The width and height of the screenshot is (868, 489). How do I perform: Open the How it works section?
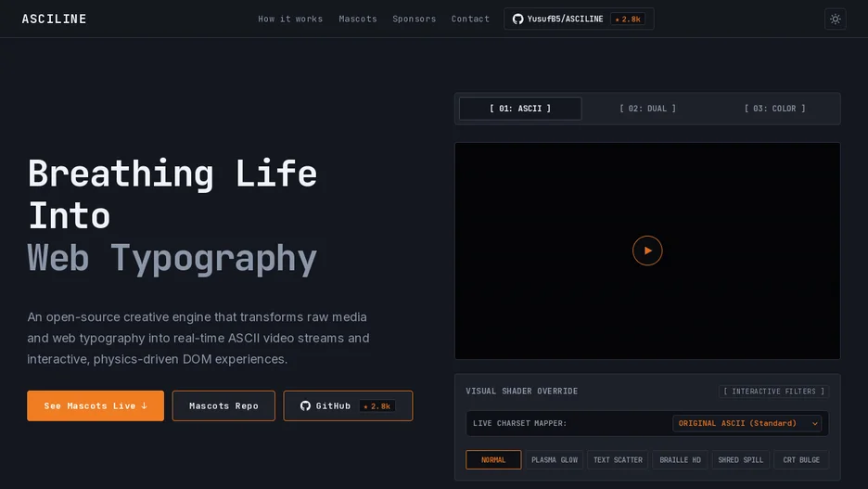pyautogui.click(x=290, y=19)
